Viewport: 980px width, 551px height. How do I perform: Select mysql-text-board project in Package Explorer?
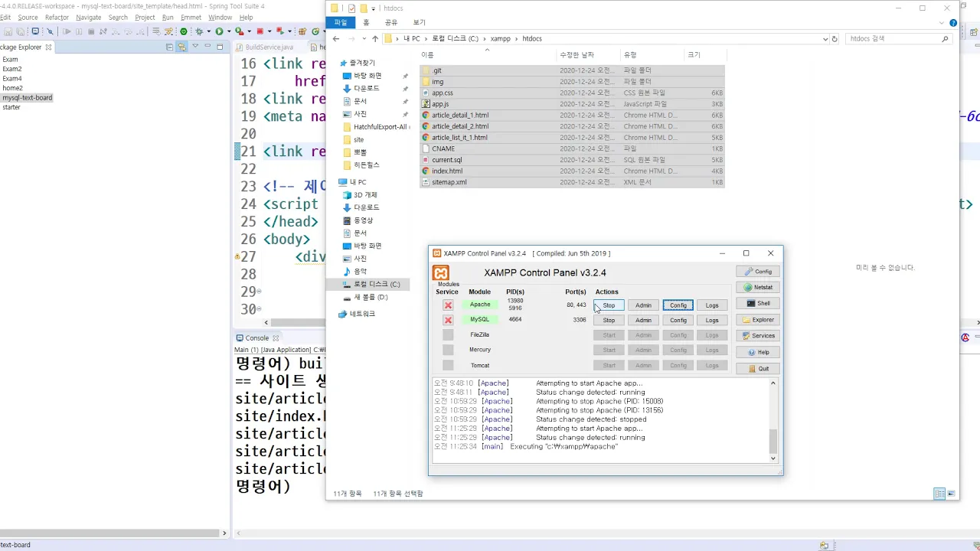pos(27,98)
